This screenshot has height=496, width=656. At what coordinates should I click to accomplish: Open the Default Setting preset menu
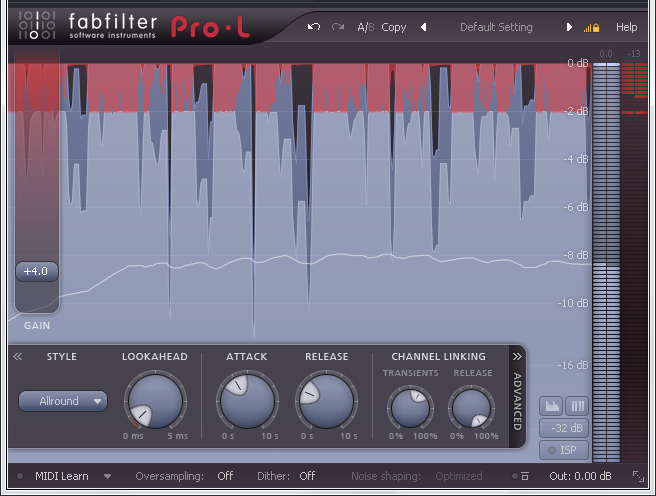[x=496, y=28]
